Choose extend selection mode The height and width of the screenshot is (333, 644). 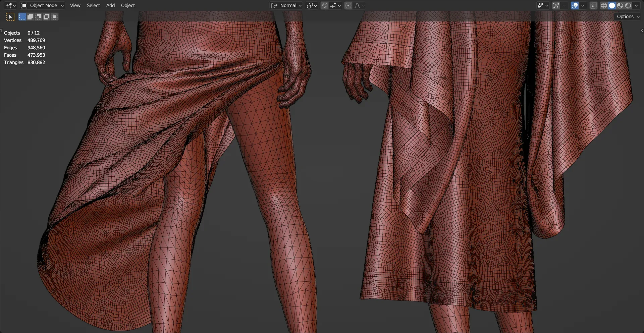[x=30, y=16]
